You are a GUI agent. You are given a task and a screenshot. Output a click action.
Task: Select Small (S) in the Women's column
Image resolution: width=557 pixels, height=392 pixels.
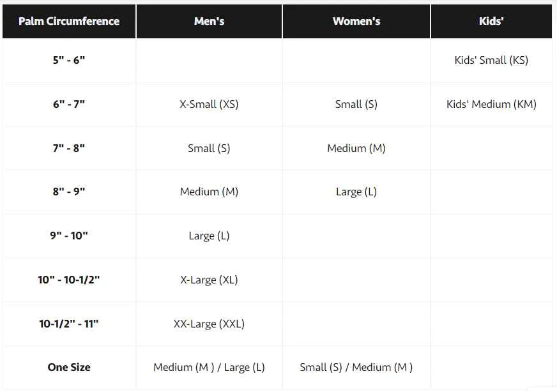tap(356, 104)
